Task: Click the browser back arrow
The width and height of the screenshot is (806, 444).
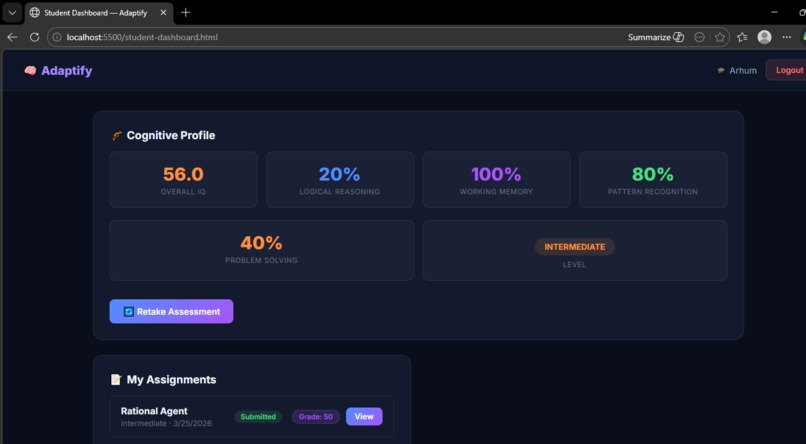Action: [x=12, y=37]
